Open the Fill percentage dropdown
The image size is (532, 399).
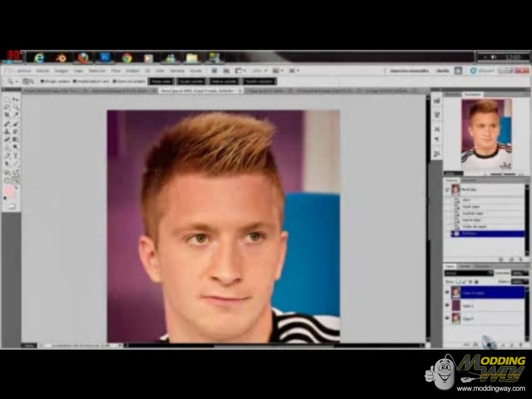tap(520, 281)
